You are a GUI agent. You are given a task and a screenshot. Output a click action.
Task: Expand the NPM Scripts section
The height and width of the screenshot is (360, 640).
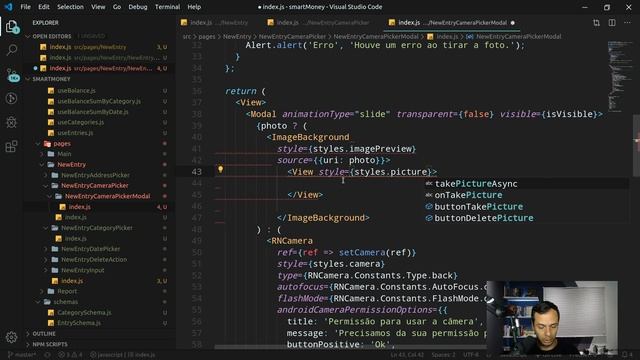[100, 344]
